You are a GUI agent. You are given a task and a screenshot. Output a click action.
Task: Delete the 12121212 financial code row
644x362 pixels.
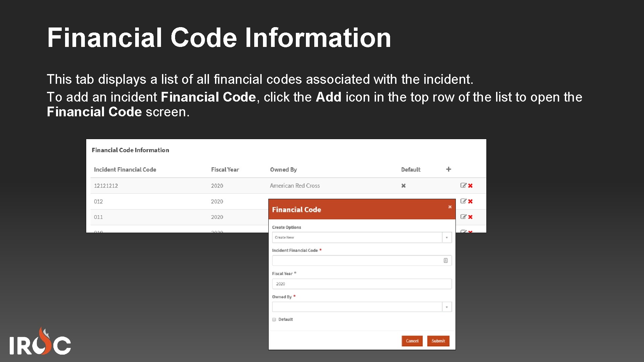coord(470,186)
